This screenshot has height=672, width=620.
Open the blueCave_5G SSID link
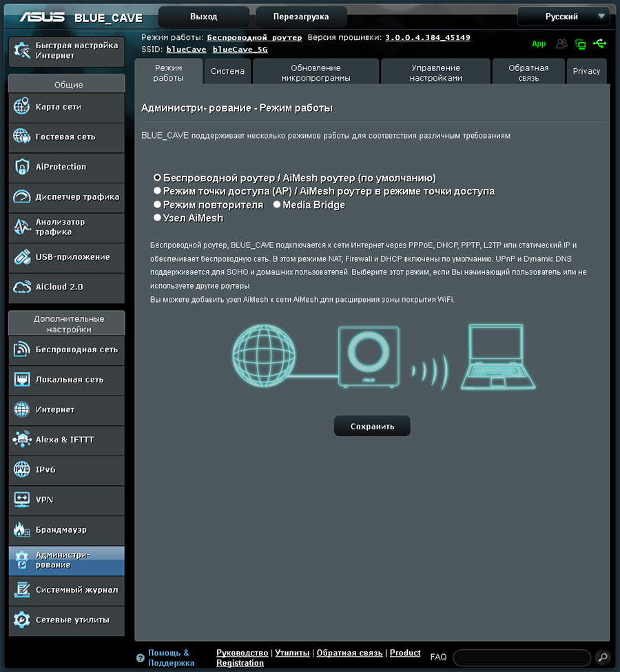coord(240,50)
